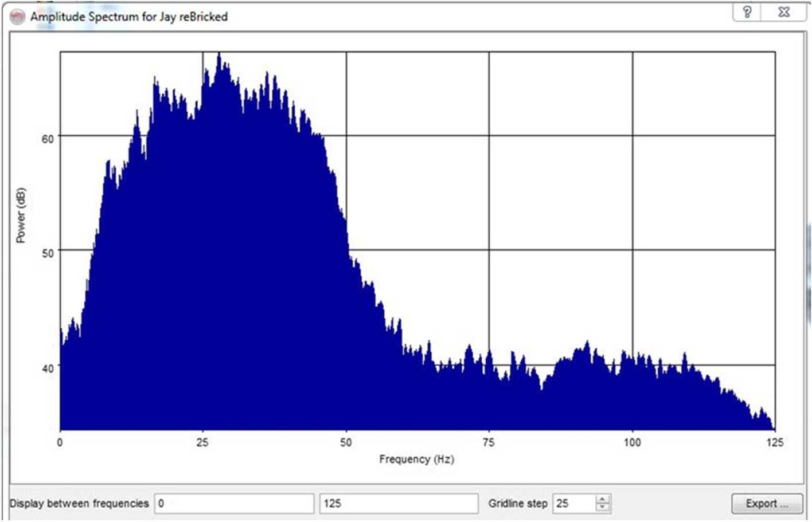Click the 'Power (dB)' axis label
The height and width of the screenshot is (522, 812).
(x=21, y=215)
